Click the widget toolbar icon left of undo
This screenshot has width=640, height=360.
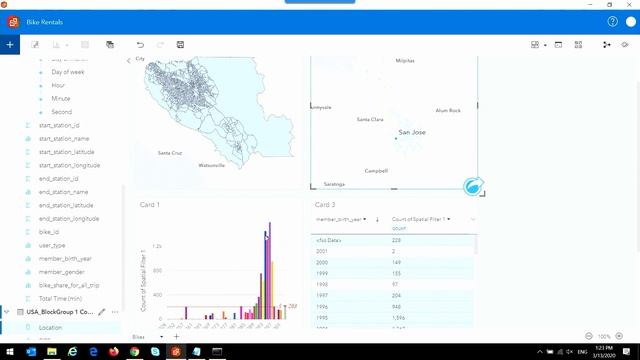(110, 44)
